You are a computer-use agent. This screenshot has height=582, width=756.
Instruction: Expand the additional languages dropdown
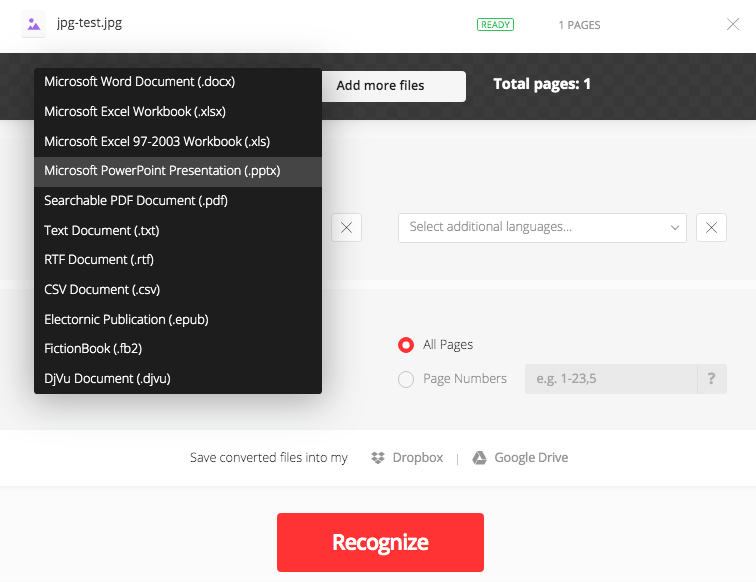[673, 228]
